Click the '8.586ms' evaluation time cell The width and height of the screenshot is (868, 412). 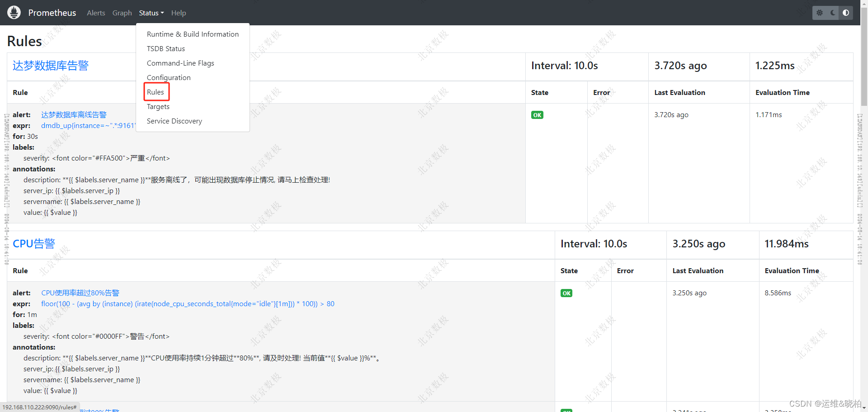click(778, 293)
